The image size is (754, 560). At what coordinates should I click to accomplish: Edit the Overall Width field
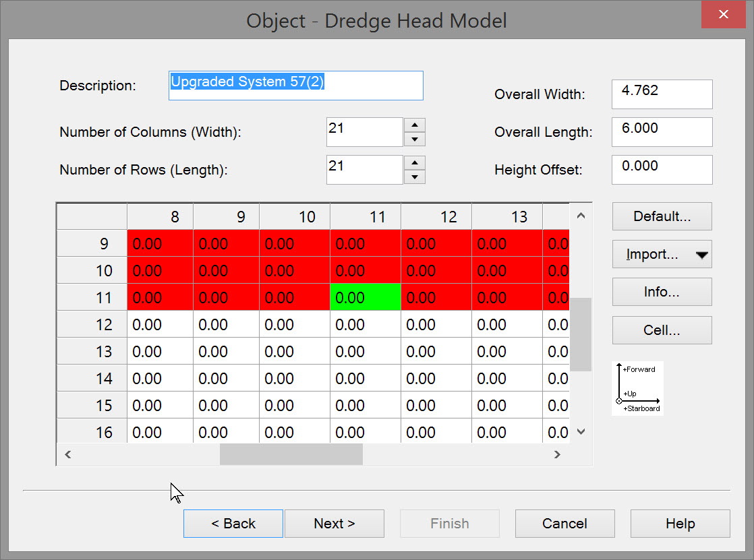click(x=662, y=94)
